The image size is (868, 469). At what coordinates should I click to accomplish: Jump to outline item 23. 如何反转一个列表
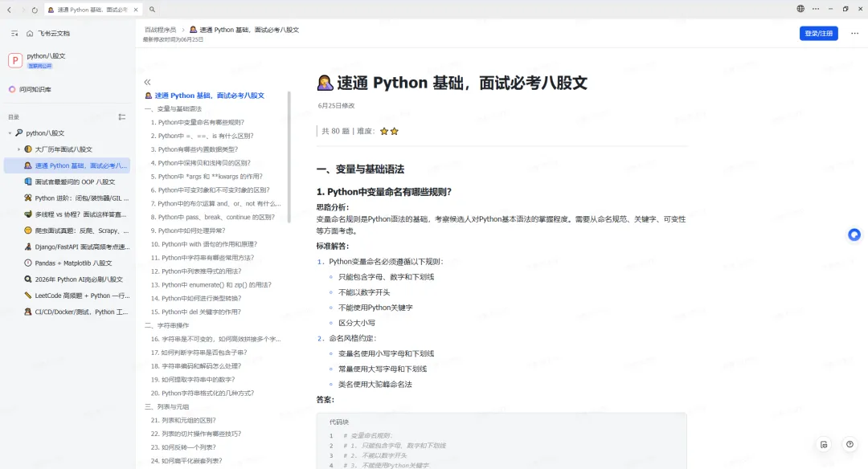pos(183,447)
